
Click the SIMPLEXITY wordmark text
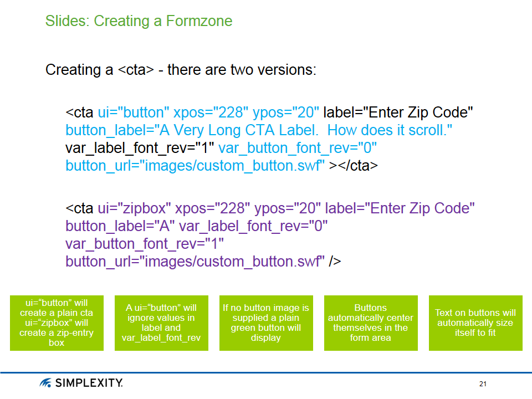(89, 383)
